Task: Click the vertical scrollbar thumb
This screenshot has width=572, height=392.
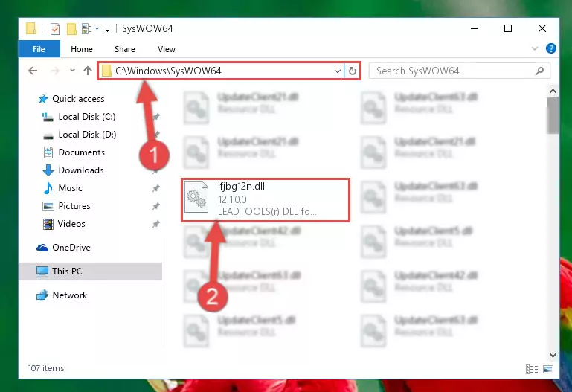Action: (553, 115)
